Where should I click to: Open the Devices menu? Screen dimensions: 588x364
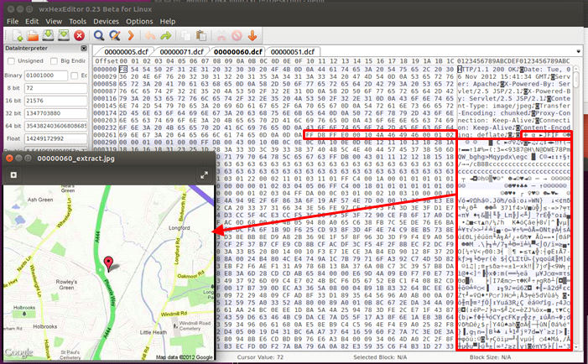coord(106,19)
